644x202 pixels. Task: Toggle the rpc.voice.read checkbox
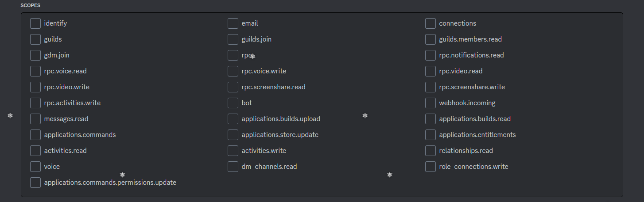pos(35,71)
